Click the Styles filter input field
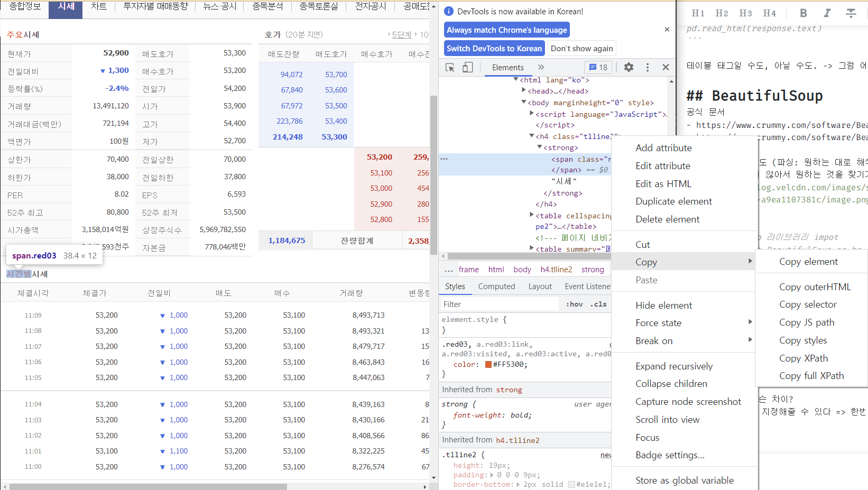Screen dimensions: 868x490 pos(500,304)
